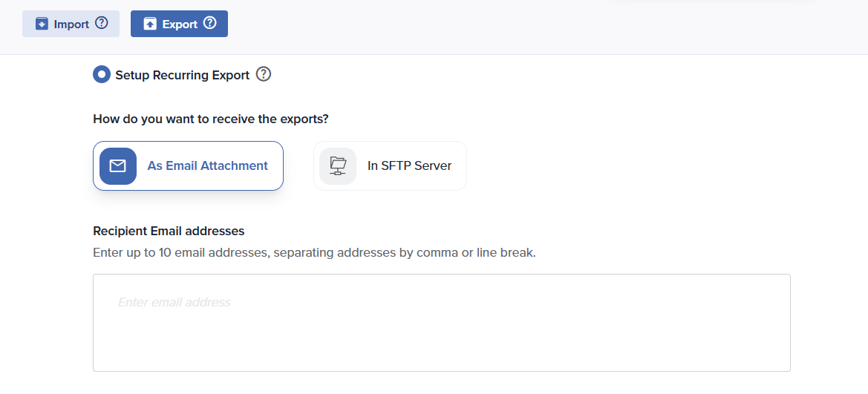Image resolution: width=868 pixels, height=394 pixels.
Task: Click the receive exports question heading
Action: tap(210, 119)
